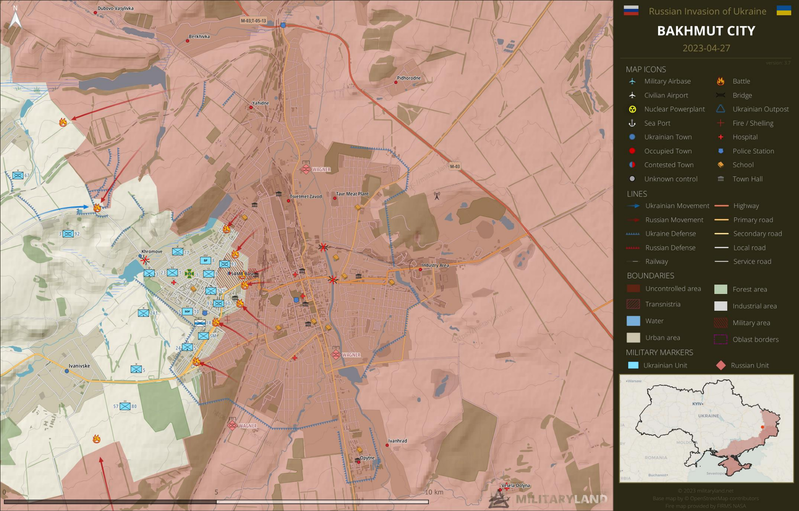Click the militaryland.net copyright link

pos(706,491)
